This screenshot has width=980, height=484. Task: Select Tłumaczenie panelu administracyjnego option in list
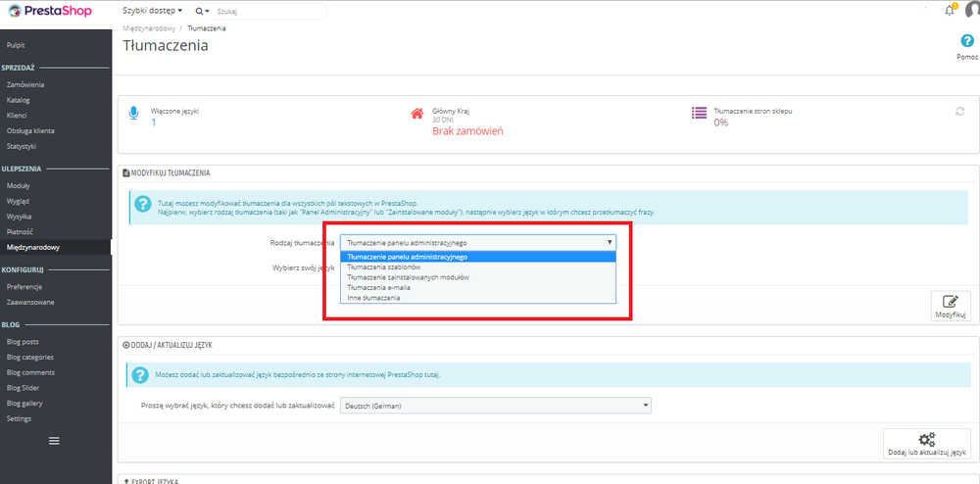(478, 257)
